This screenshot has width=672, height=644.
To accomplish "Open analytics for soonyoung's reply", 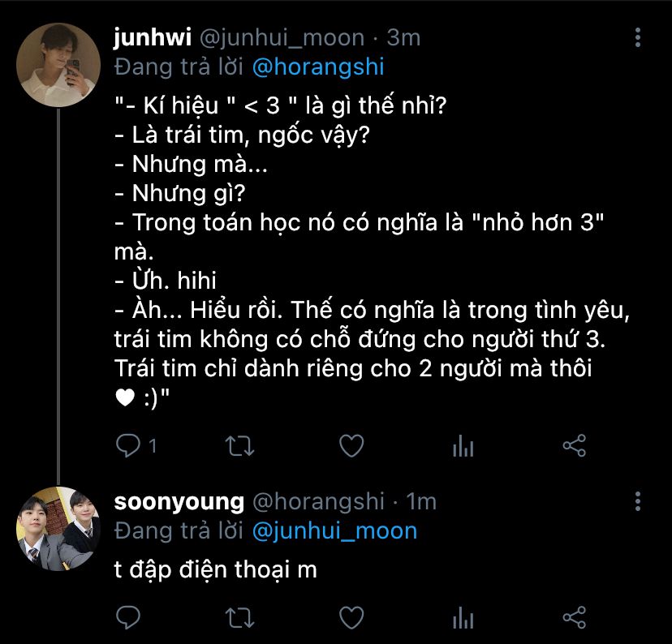I will pos(463,616).
